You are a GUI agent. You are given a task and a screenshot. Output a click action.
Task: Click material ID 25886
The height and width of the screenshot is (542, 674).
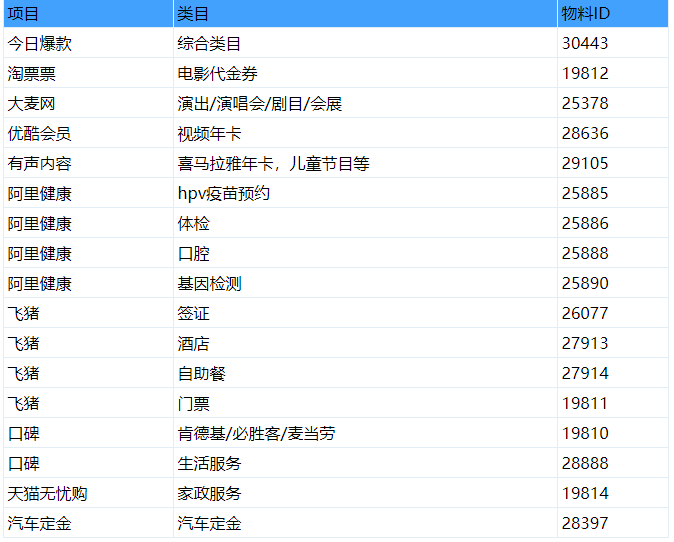[x=613, y=223]
